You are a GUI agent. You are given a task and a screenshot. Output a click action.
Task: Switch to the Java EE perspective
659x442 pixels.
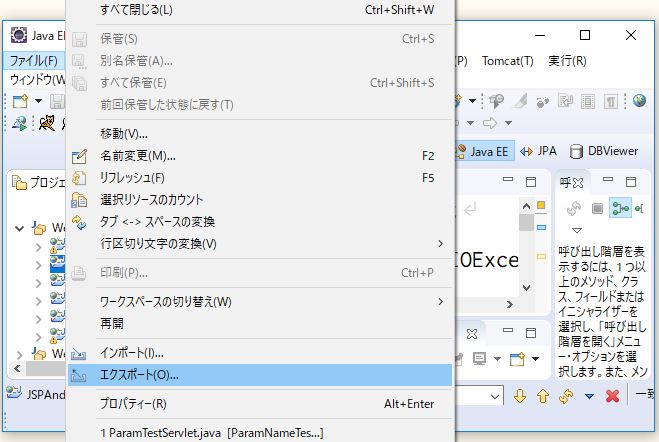point(483,151)
